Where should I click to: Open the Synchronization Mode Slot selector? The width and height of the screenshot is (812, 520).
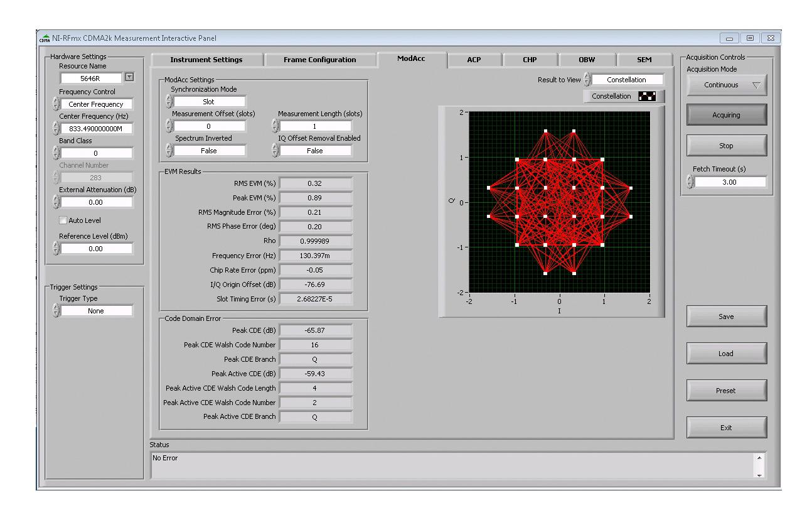tap(209, 102)
